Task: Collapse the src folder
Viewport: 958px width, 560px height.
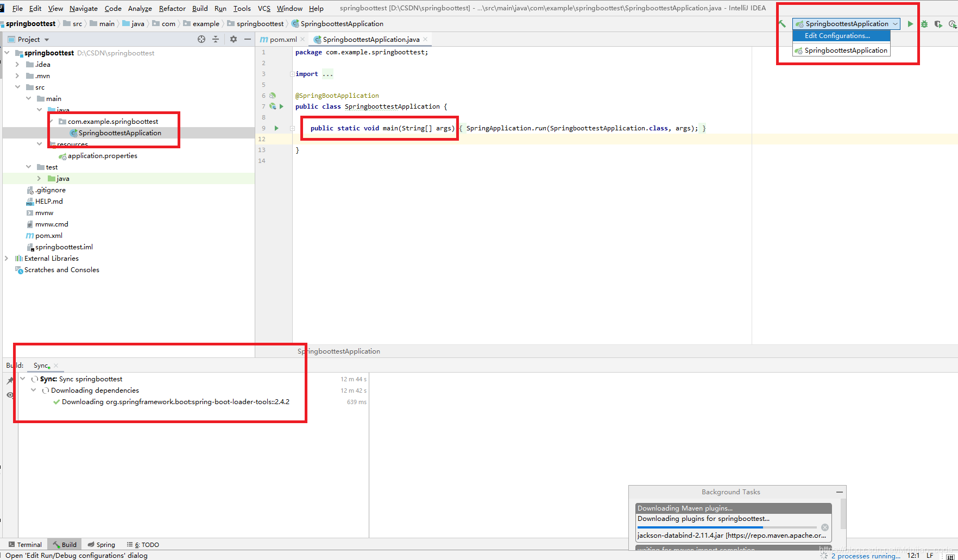Action: click(17, 87)
